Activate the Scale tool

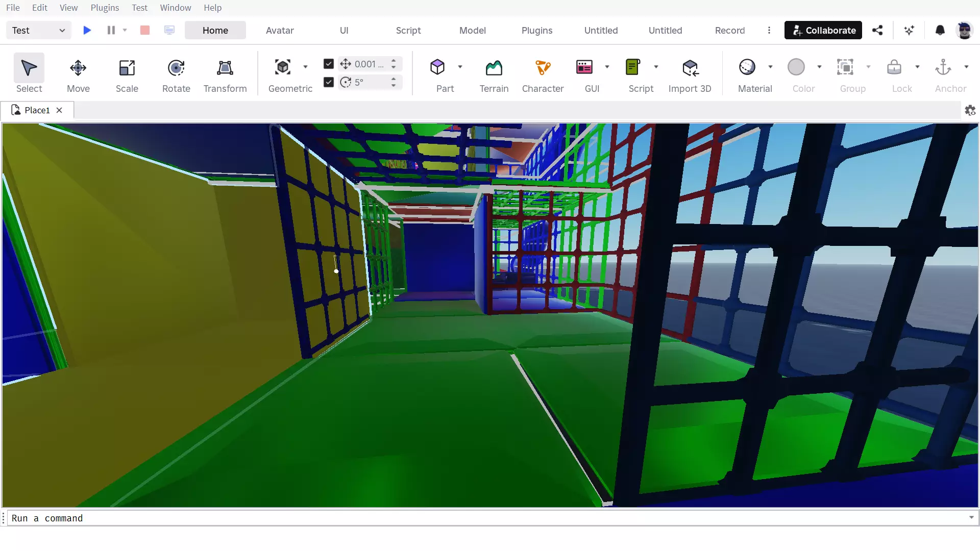tap(127, 74)
